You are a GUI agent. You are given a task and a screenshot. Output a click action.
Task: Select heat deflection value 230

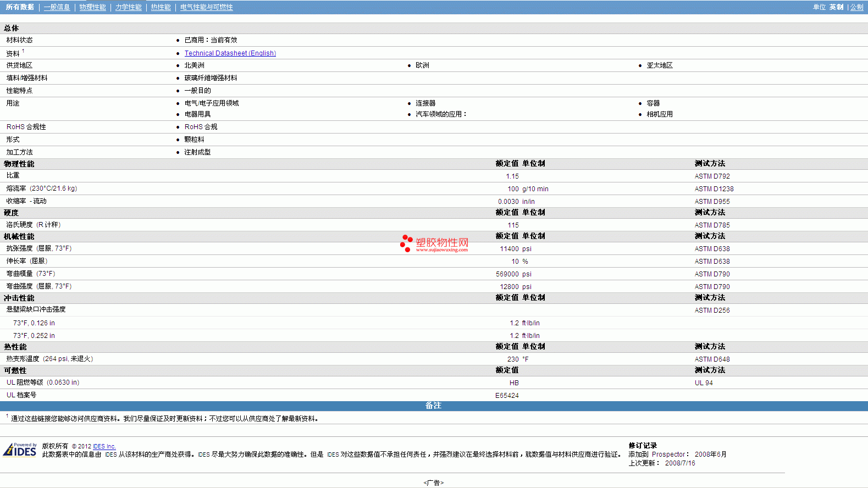click(513, 359)
